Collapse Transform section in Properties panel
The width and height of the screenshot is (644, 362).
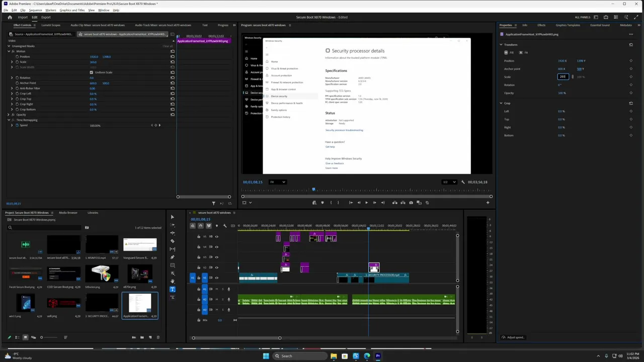click(x=501, y=45)
